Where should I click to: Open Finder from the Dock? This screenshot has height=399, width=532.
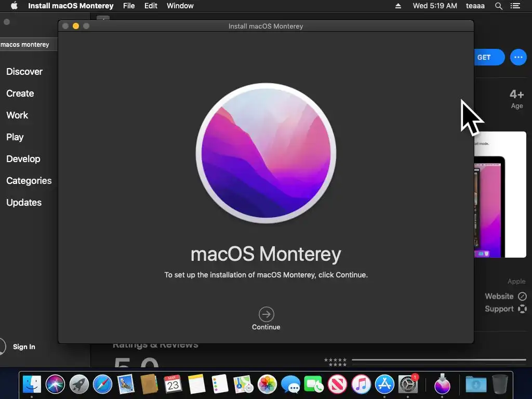(x=32, y=384)
